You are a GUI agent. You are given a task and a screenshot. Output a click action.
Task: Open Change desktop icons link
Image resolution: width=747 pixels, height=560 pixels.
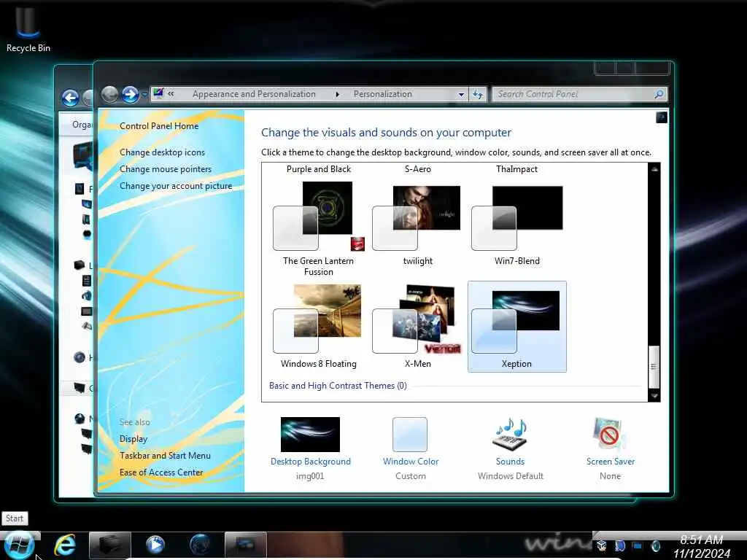pyautogui.click(x=162, y=152)
